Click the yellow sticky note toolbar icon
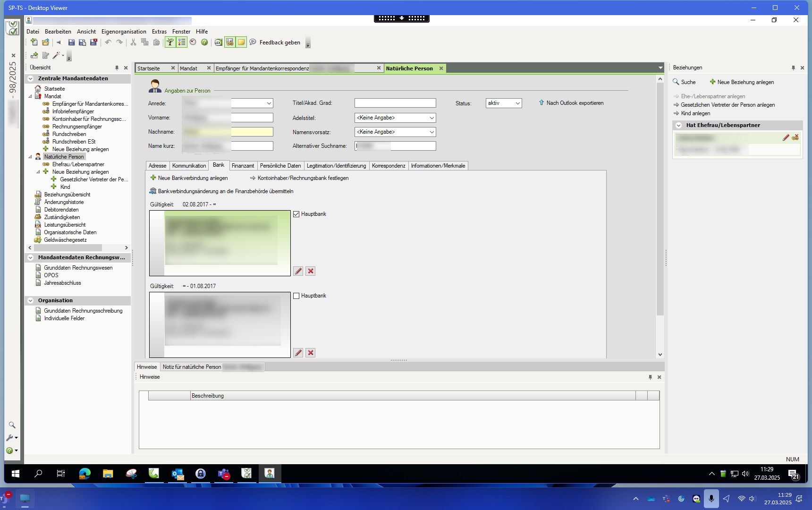This screenshot has width=812, height=510. click(x=241, y=42)
